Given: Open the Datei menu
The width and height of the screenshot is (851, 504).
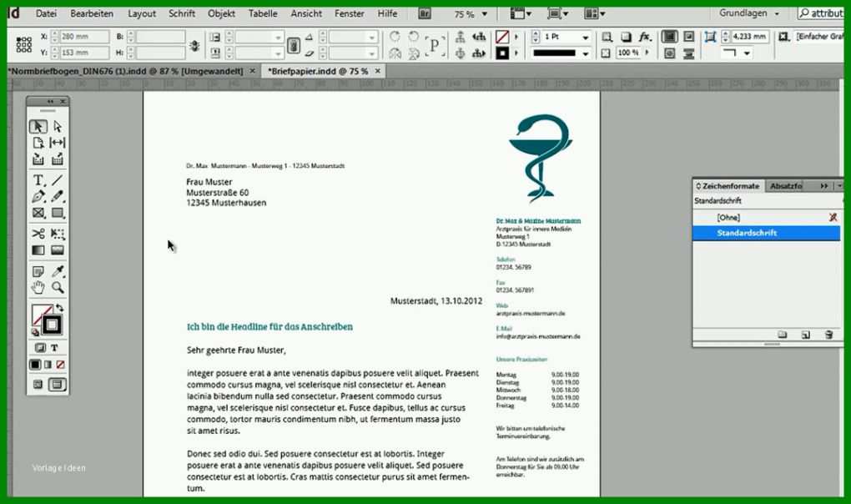Looking at the screenshot, I should pyautogui.click(x=46, y=13).
